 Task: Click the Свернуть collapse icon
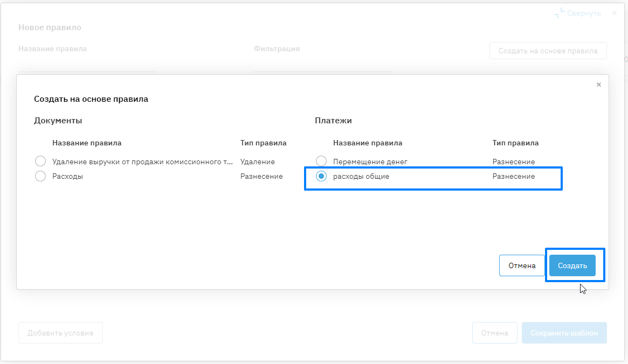pos(560,13)
